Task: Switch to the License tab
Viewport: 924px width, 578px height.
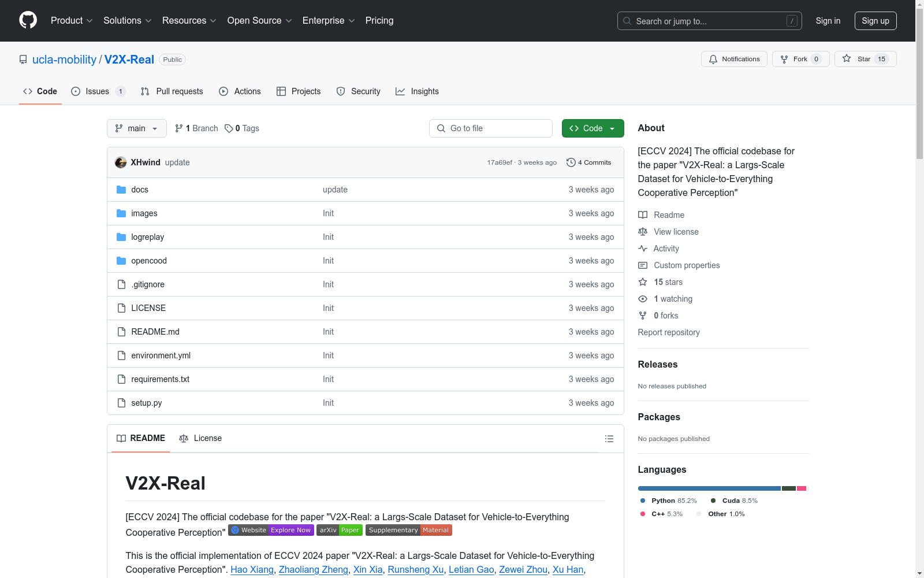Action: click(x=200, y=438)
